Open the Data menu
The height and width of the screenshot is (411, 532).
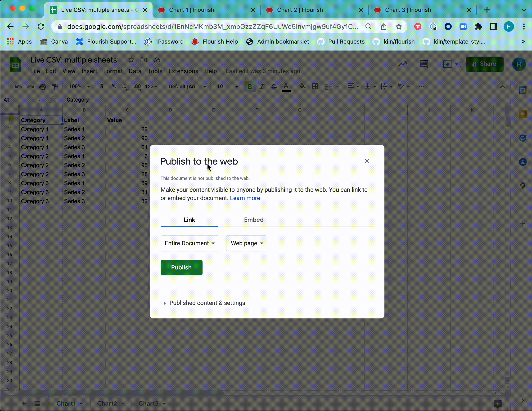coord(135,71)
